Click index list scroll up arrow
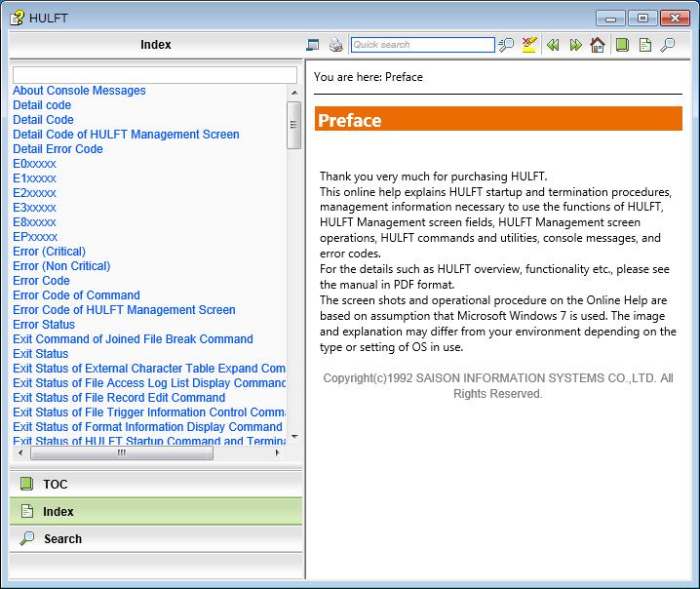Image resolution: width=700 pixels, height=589 pixels. pos(294,93)
